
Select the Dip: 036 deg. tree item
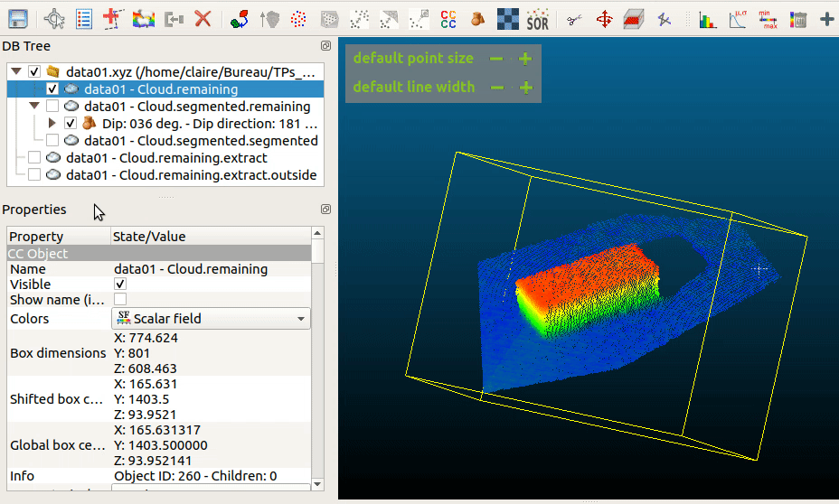coord(210,124)
